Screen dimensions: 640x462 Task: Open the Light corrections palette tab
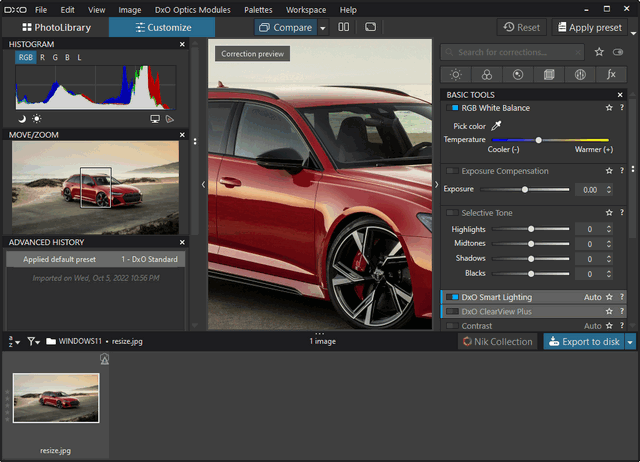pyautogui.click(x=456, y=74)
